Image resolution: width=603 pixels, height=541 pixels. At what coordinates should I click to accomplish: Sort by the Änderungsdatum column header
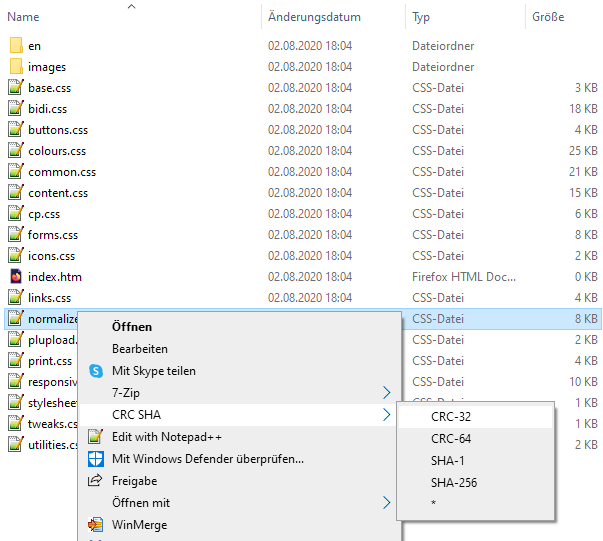[x=314, y=17]
